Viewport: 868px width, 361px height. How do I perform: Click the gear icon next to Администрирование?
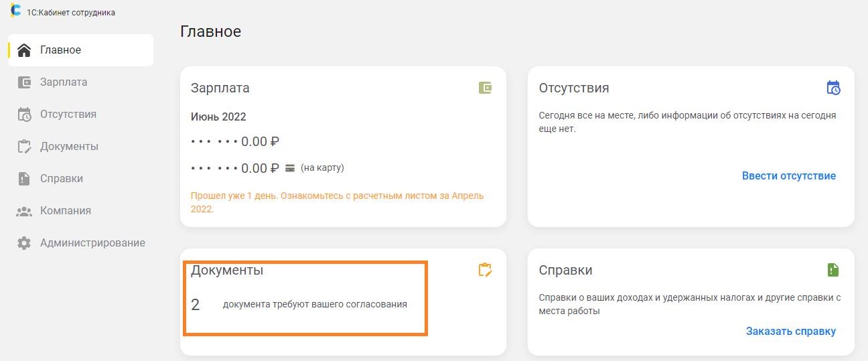tap(24, 243)
